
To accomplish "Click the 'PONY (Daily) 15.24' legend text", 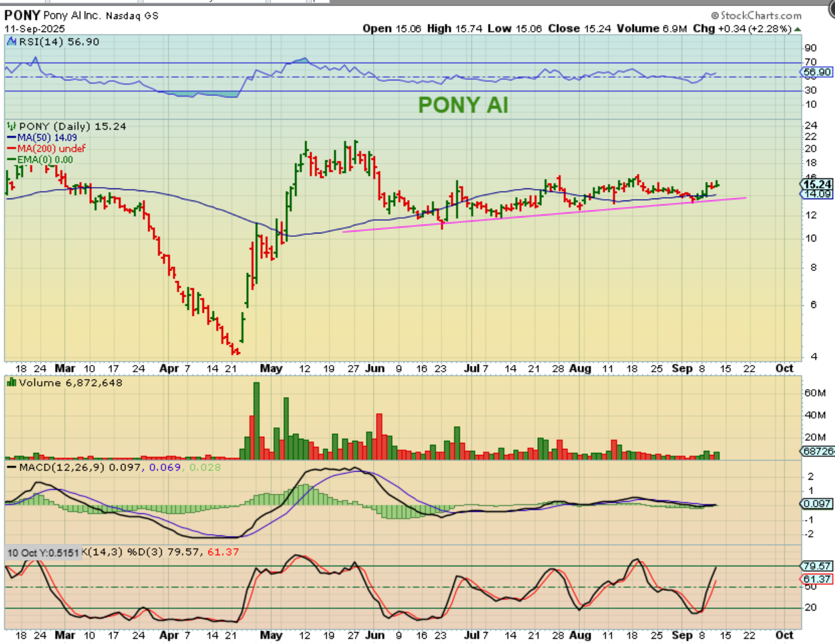I will 72,126.
